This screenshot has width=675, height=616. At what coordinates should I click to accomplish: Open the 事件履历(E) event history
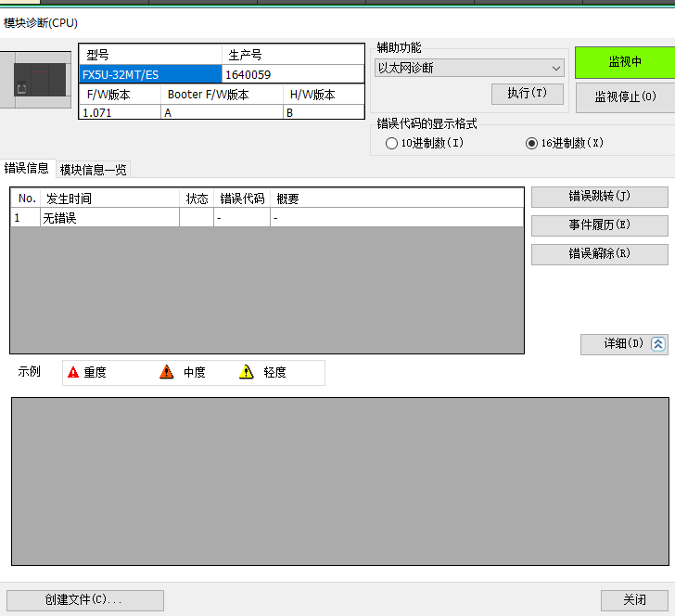pyautogui.click(x=599, y=225)
